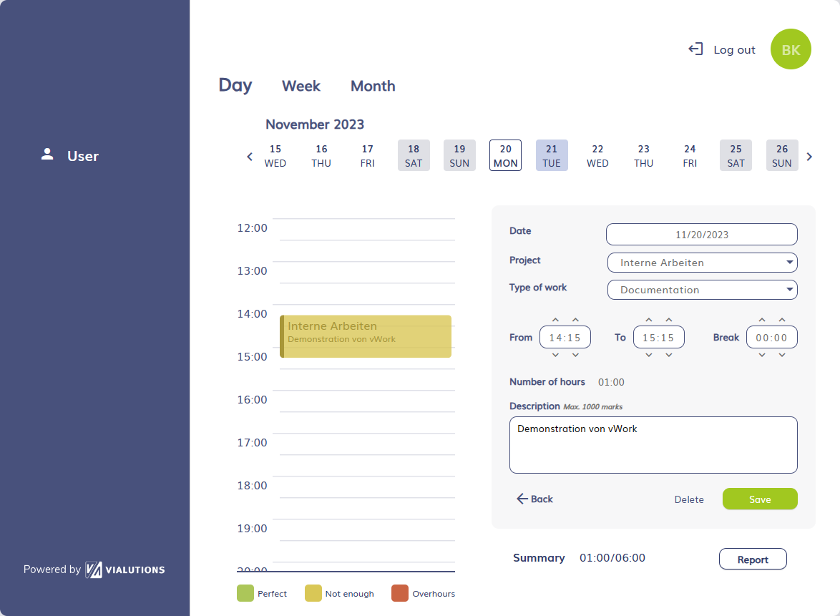This screenshot has height=616, width=840.
Task: Save the time entry
Action: pyautogui.click(x=760, y=499)
